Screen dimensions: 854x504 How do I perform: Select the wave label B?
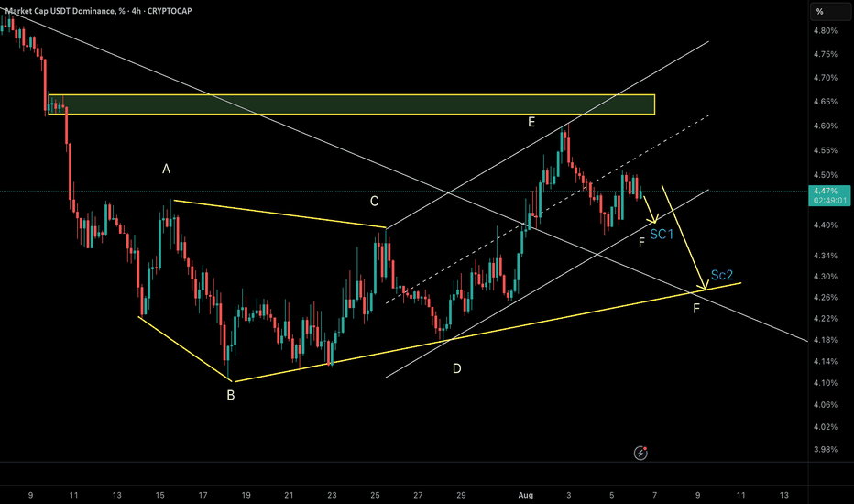pos(230,395)
